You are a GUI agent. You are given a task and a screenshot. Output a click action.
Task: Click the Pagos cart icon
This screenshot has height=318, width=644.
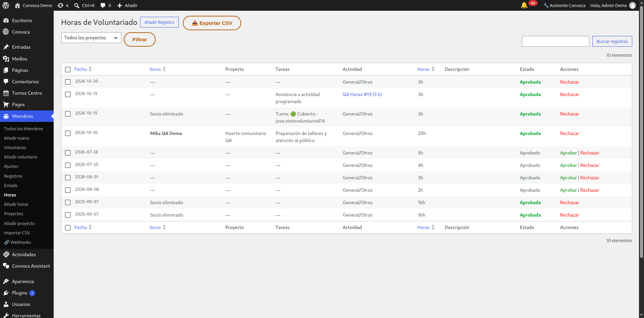point(6,104)
